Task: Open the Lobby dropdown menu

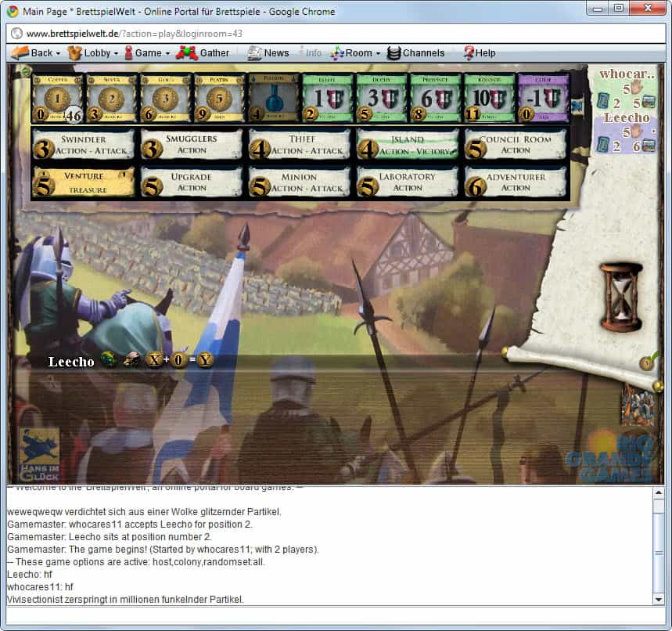Action: coord(92,52)
